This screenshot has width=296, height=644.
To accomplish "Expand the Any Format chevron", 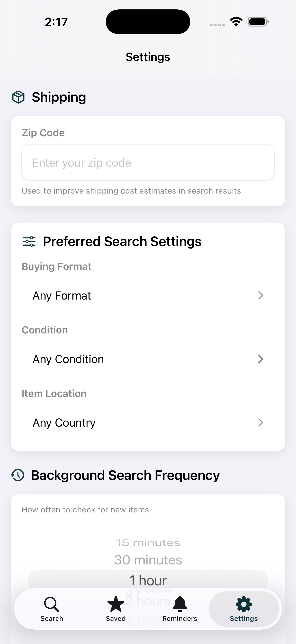I will coord(261,296).
